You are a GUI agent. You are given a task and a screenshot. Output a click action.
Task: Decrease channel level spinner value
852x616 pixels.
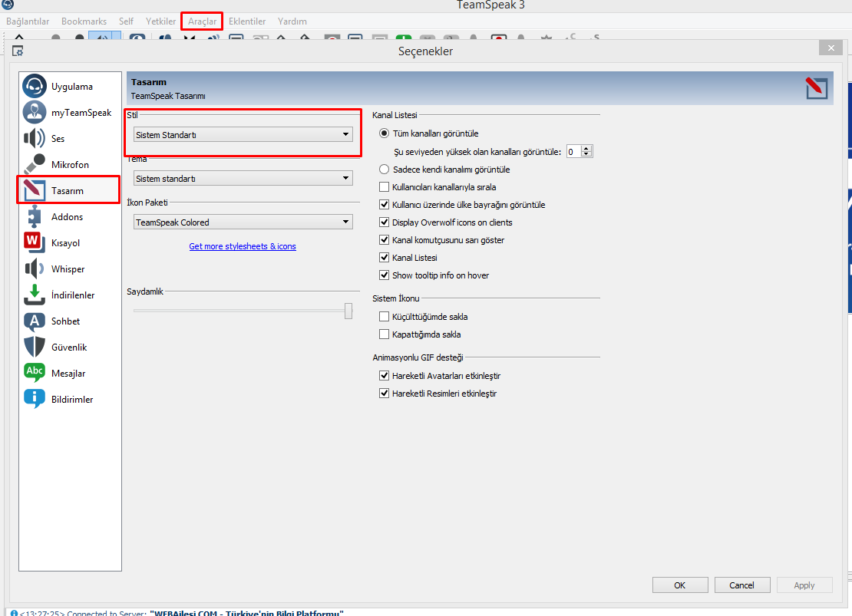tap(586, 155)
